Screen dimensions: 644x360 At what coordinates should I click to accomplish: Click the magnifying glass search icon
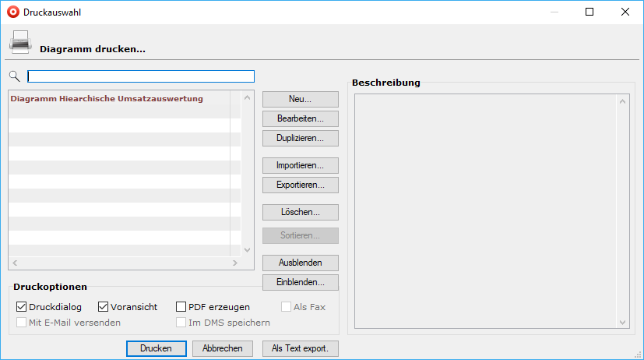[14, 76]
